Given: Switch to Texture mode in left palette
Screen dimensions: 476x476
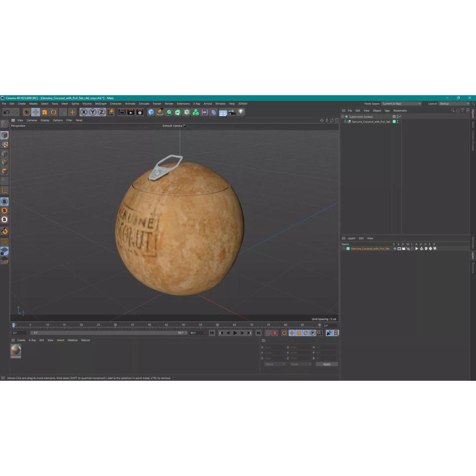Looking at the screenshot, I should pyautogui.click(x=4, y=144).
